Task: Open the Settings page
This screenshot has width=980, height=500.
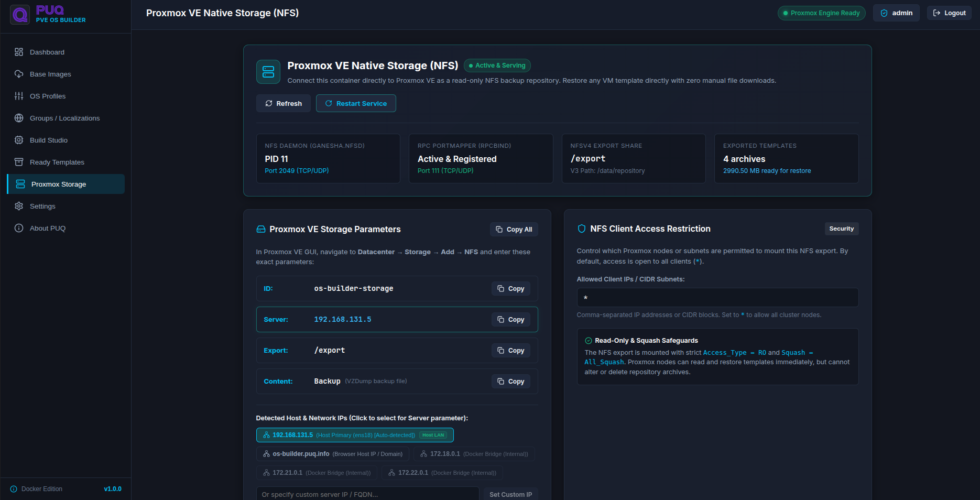Action: pyautogui.click(x=66, y=206)
